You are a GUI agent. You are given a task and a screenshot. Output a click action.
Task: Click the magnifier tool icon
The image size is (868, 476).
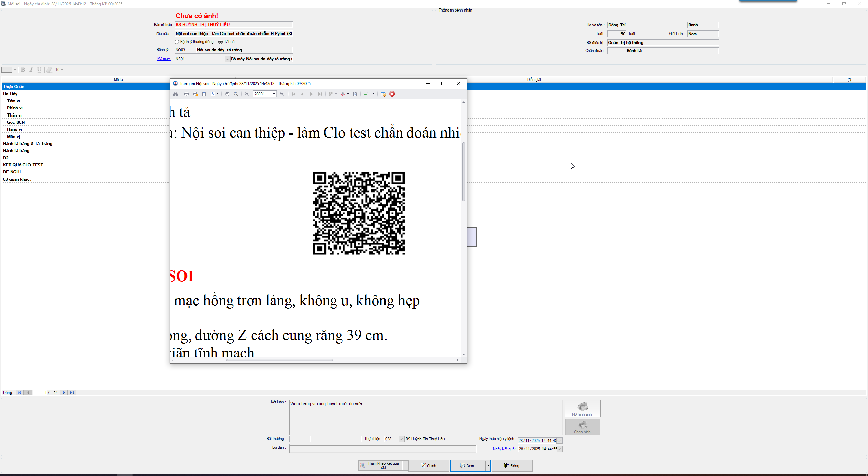(236, 94)
